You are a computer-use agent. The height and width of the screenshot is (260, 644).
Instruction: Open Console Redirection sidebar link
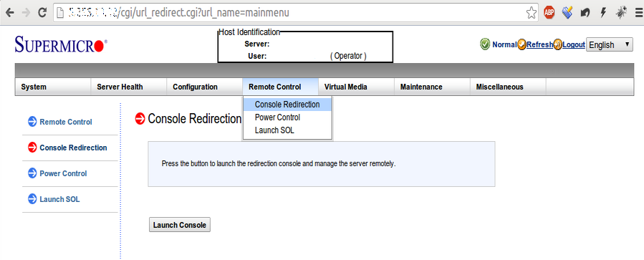73,148
